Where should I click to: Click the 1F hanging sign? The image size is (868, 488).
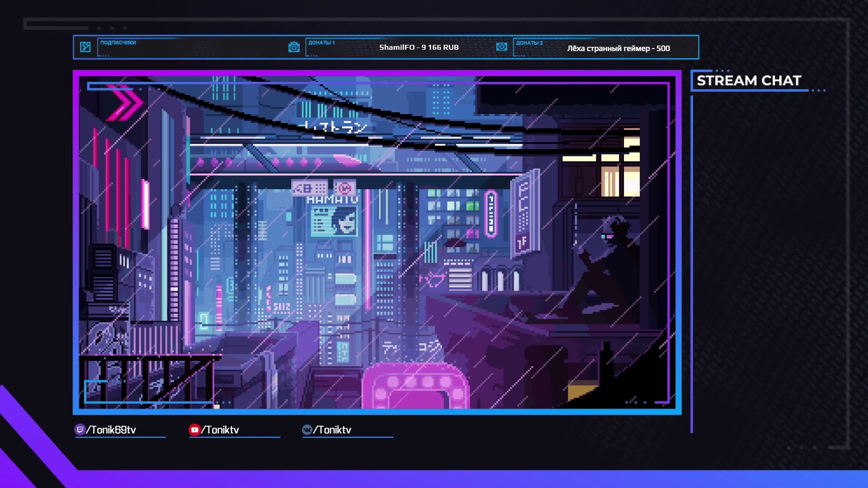click(522, 242)
